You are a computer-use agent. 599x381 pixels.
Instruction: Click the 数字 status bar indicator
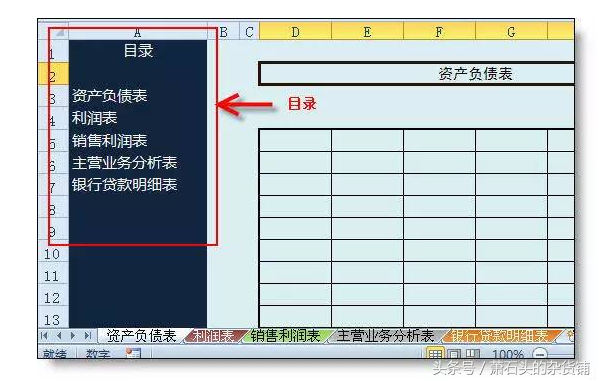tap(98, 354)
